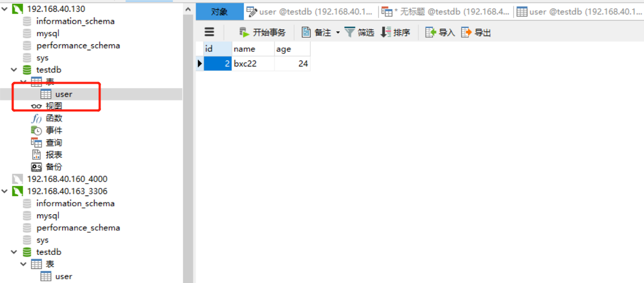
Task: Collapse the 192.168.40.163_3306 connection node
Action: click(5, 191)
